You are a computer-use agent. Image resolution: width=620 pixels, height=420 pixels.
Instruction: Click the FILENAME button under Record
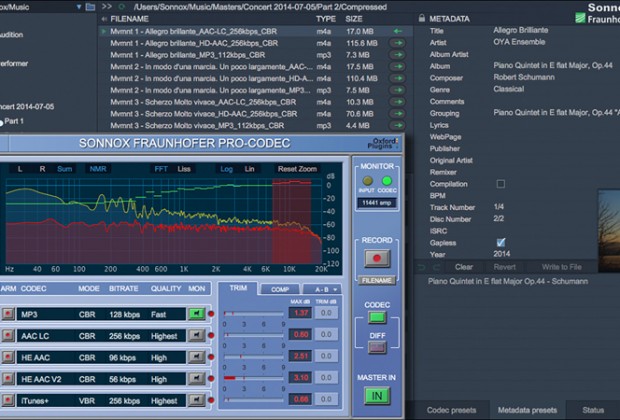377,280
